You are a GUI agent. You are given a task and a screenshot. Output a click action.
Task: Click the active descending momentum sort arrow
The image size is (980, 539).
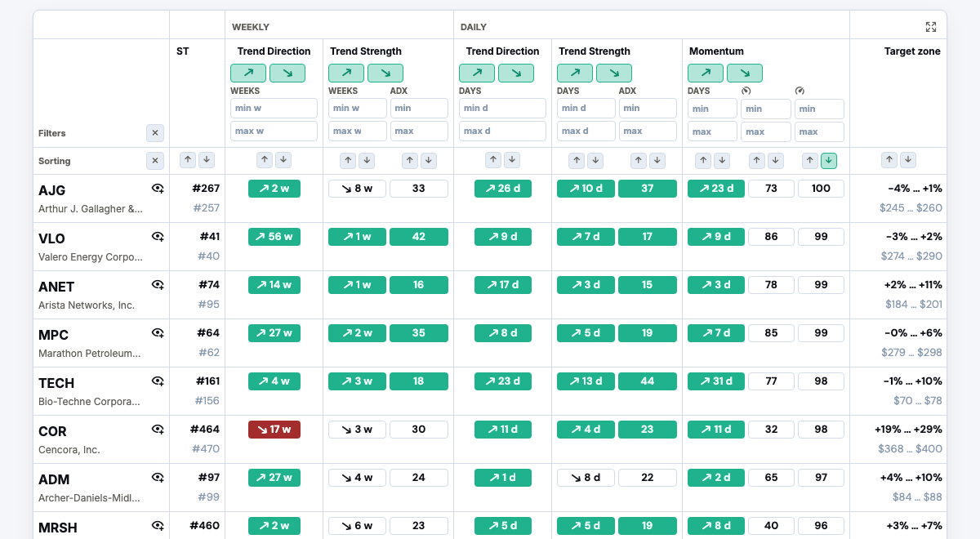click(829, 160)
